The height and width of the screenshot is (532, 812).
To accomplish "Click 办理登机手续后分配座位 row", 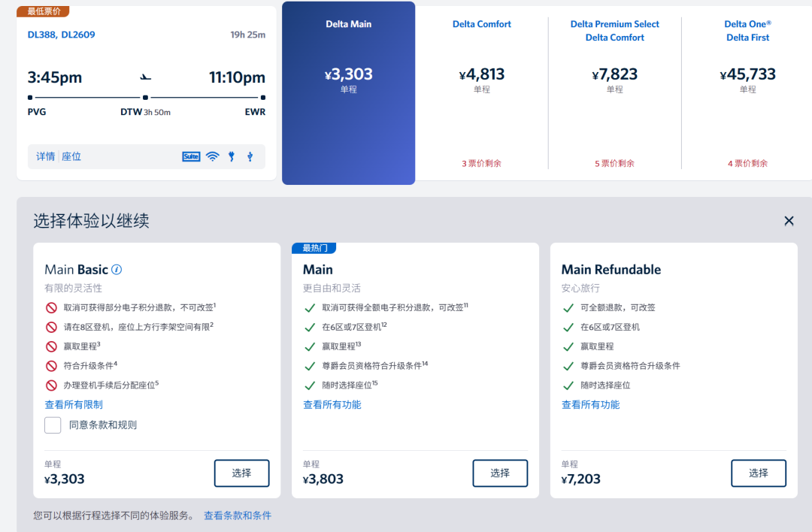I will click(102, 385).
